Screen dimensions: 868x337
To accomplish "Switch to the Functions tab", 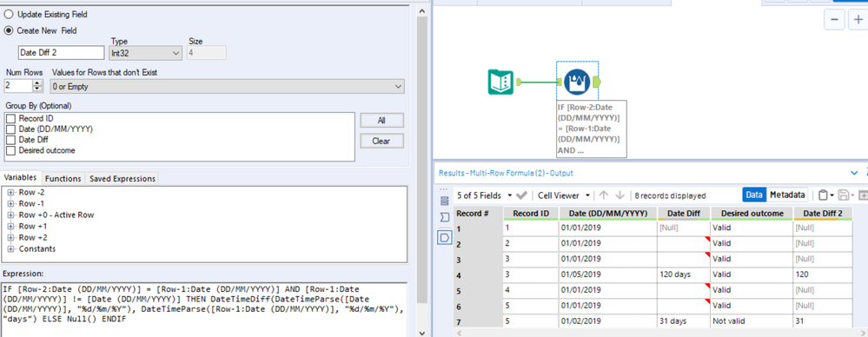I will point(63,178).
